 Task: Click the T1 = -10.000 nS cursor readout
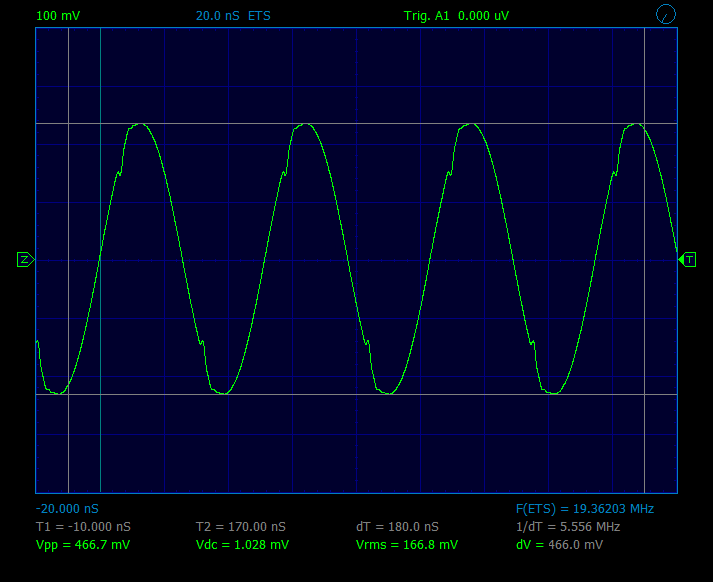click(83, 527)
